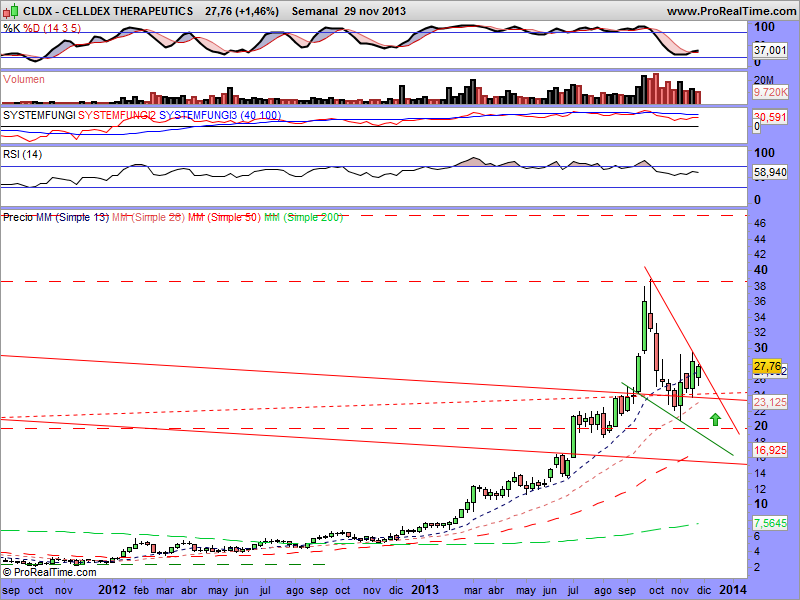The width and height of the screenshot is (800, 600).
Task: Click the 37,001 stochastic value box
Action: point(770,49)
